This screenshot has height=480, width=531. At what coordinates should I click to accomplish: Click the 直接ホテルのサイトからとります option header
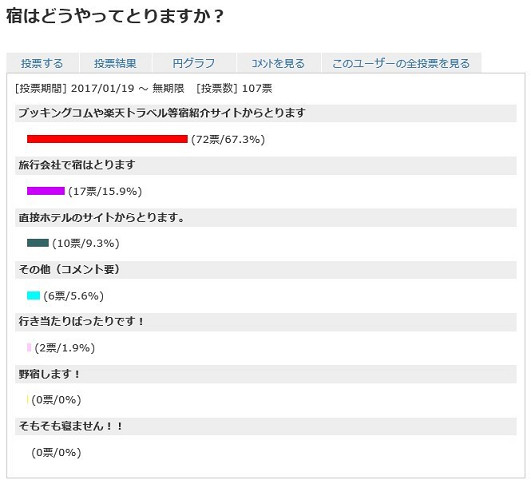[x=266, y=217]
